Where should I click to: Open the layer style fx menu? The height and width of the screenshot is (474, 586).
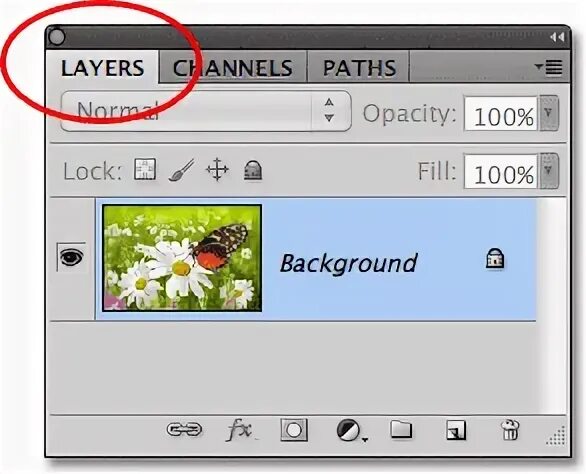(240, 430)
